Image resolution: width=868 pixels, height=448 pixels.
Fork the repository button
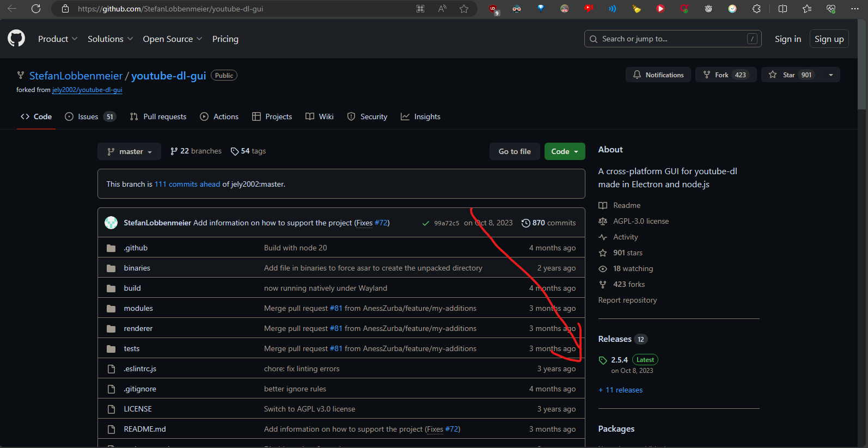click(726, 75)
